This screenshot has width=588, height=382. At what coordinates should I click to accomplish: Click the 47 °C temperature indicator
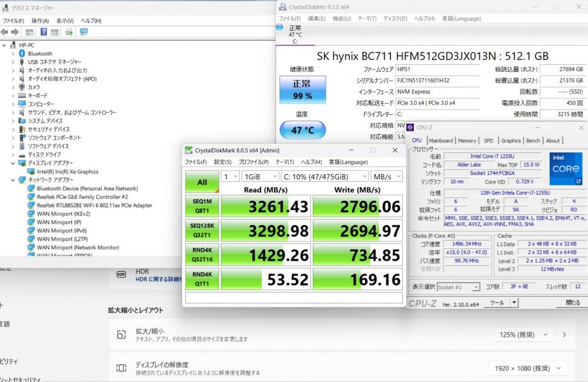[x=303, y=130]
